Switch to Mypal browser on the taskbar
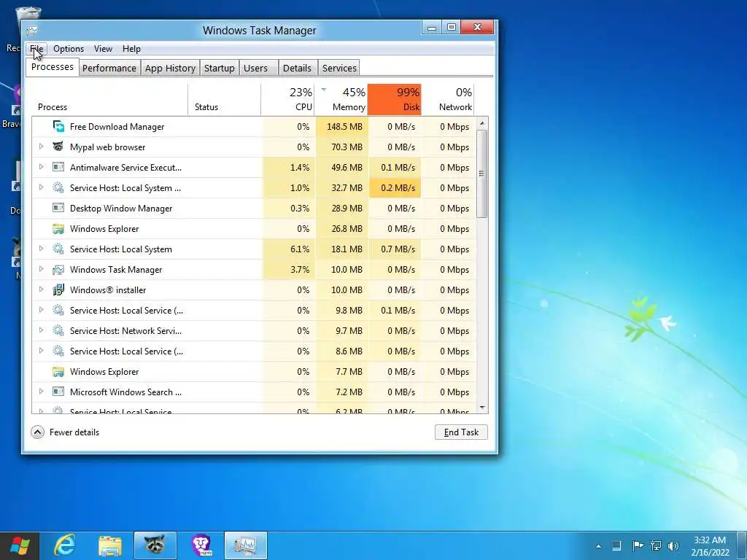This screenshot has height=560, width=747. [155, 545]
